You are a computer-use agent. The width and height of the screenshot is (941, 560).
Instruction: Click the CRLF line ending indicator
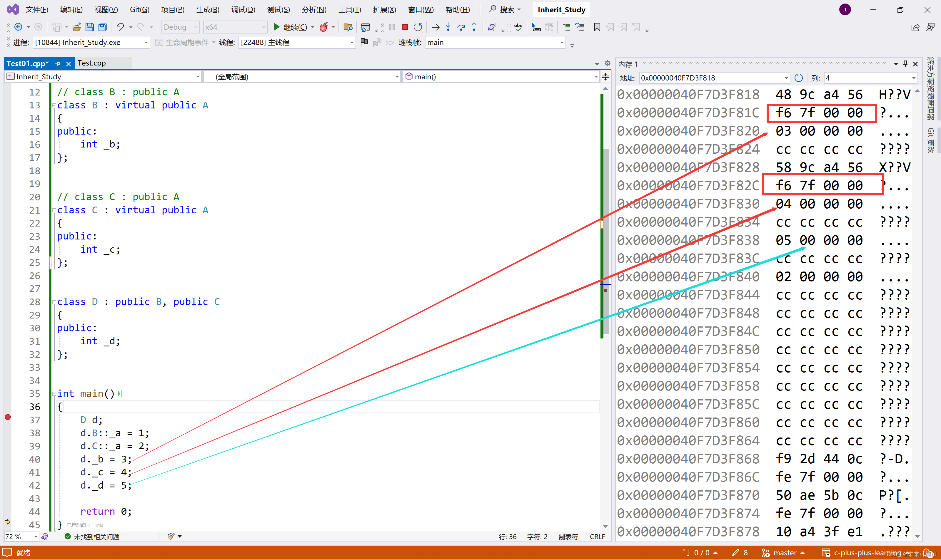tap(597, 536)
